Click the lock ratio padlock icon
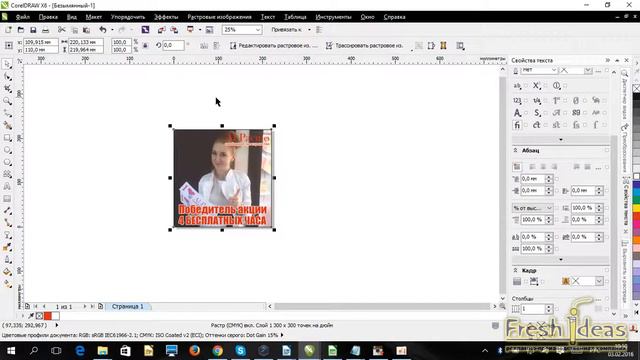The height and width of the screenshot is (360, 640). pos(145,46)
